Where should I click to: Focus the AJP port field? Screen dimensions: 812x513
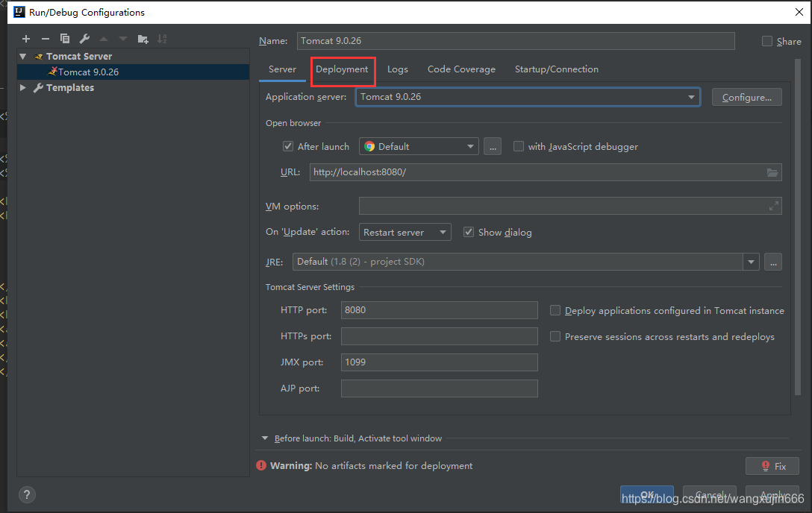(439, 388)
